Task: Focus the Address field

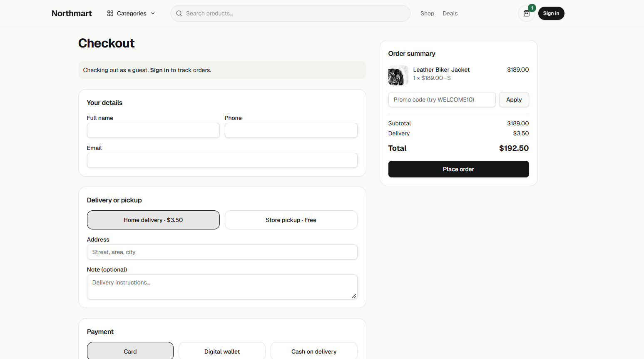Action: [222, 252]
